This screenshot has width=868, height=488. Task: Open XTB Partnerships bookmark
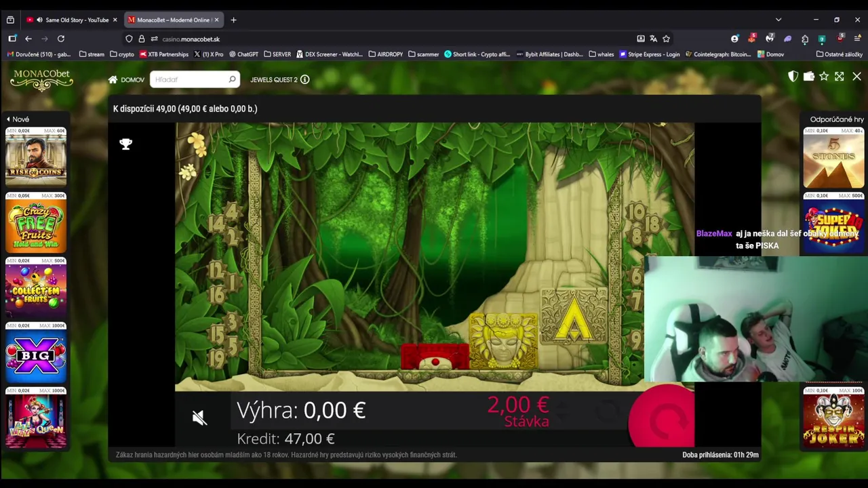click(164, 54)
